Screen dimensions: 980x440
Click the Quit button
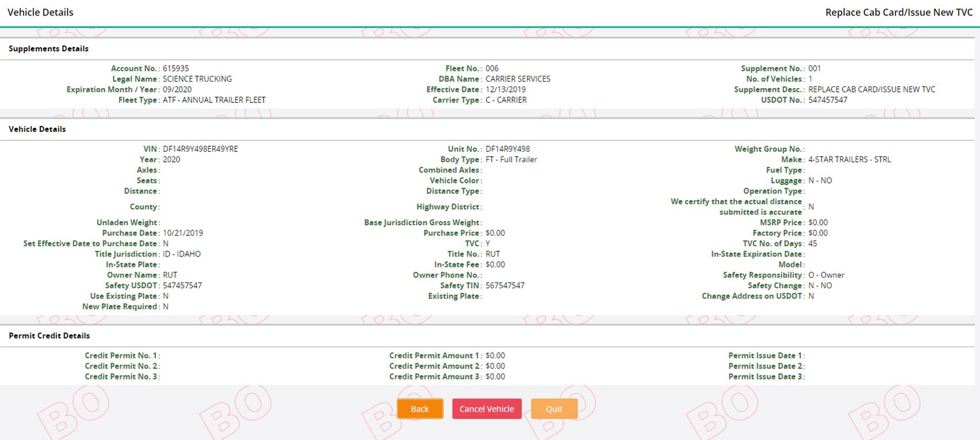click(x=554, y=409)
